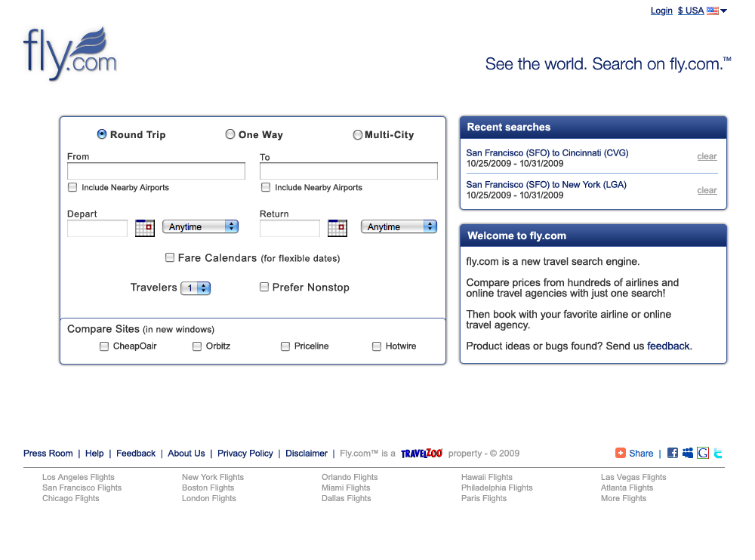Click the Share text link
Screen dimensions: 755x560
(x=641, y=453)
